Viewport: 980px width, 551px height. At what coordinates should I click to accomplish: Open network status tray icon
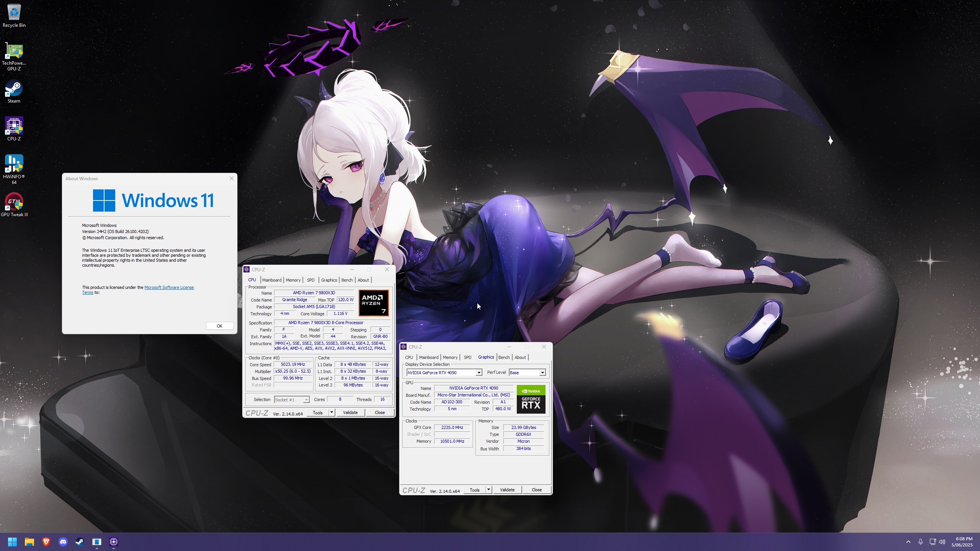933,542
